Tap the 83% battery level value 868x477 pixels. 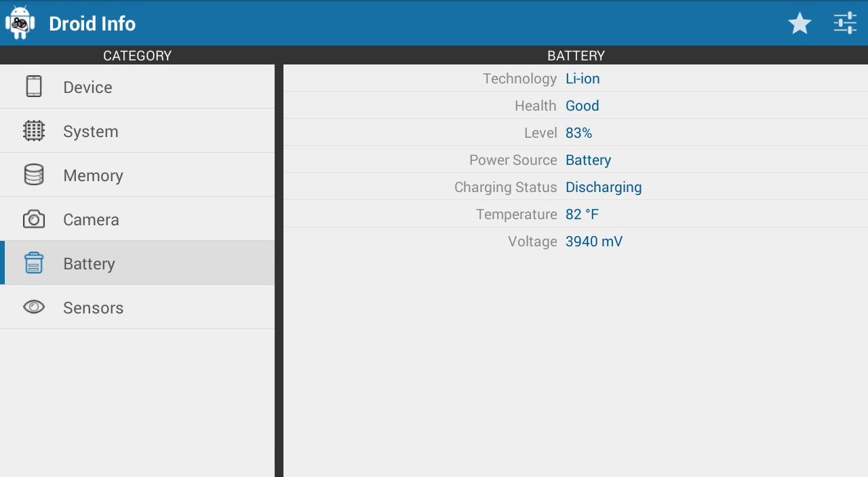coord(578,132)
